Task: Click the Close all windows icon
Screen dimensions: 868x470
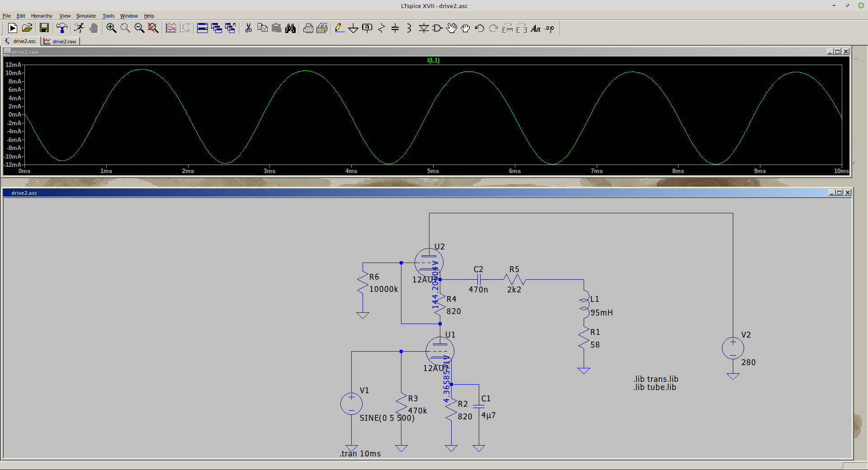Action: tap(231, 28)
